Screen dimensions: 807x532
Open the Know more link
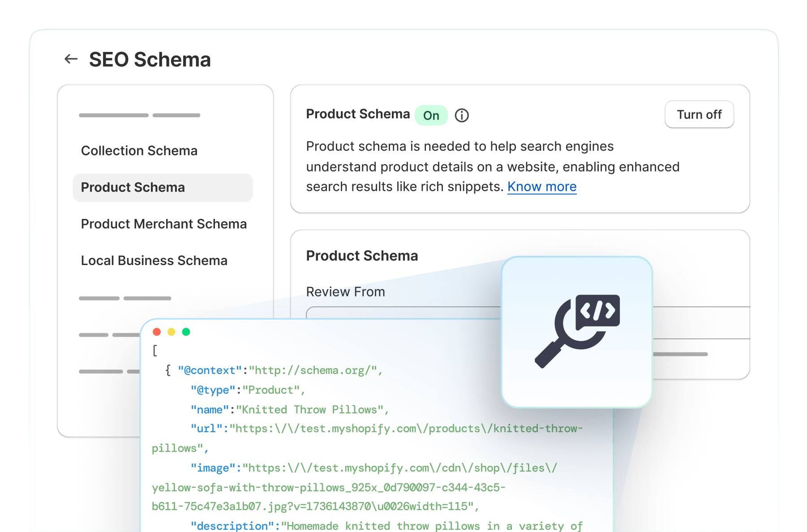click(542, 187)
